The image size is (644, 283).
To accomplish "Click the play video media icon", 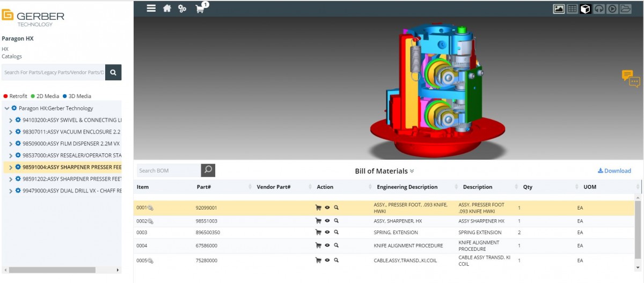I will pyautogui.click(x=612, y=9).
